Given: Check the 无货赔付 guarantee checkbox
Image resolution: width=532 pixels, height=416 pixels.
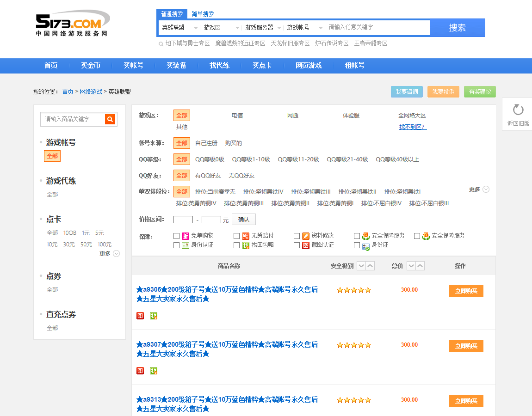Looking at the screenshot, I should click(237, 236).
